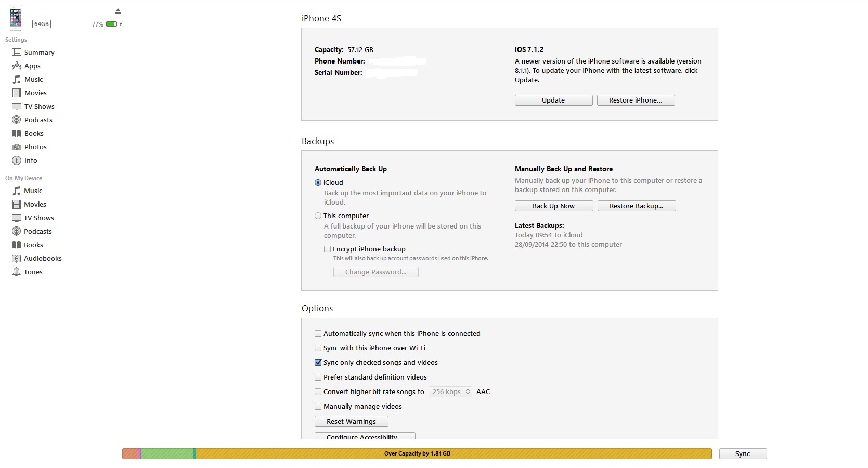Click the Music note icon under On My Device
This screenshot has width=868, height=468.
(x=17, y=191)
